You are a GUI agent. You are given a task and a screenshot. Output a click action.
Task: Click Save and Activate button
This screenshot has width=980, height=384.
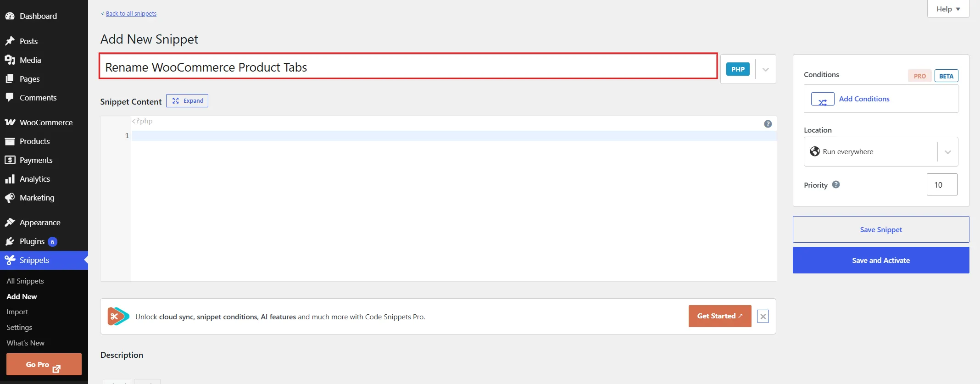click(x=881, y=260)
